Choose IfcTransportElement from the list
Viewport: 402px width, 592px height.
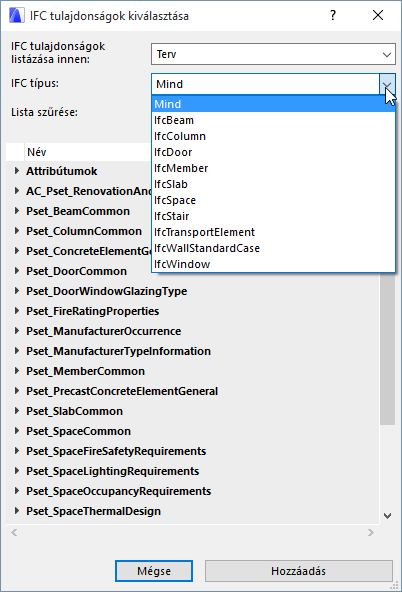point(273,232)
